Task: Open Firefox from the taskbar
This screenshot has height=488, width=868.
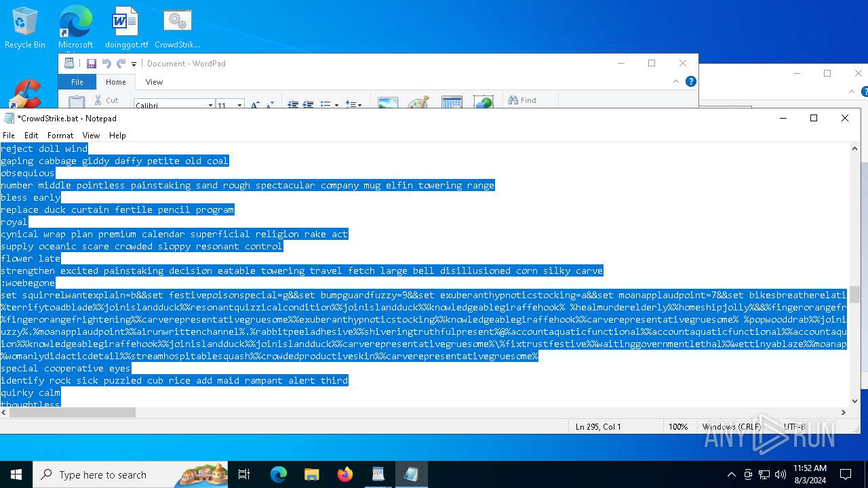Action: 344,474
